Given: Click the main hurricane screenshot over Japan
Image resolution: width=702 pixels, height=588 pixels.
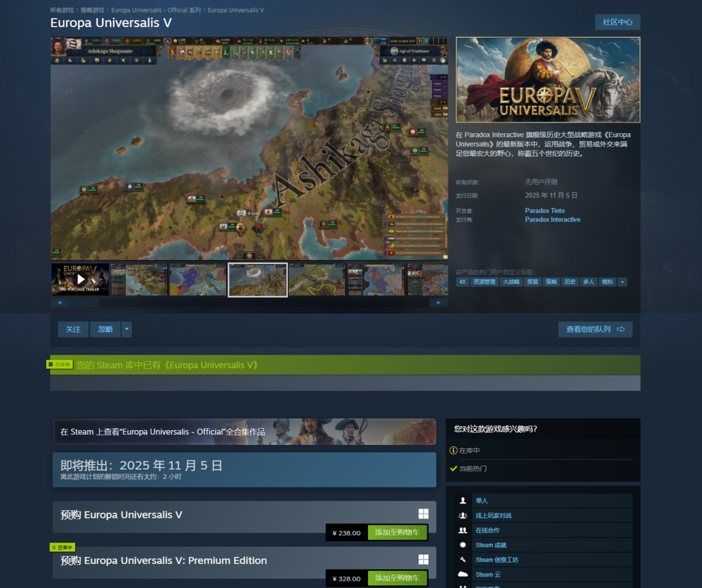Looking at the screenshot, I should coord(250,148).
